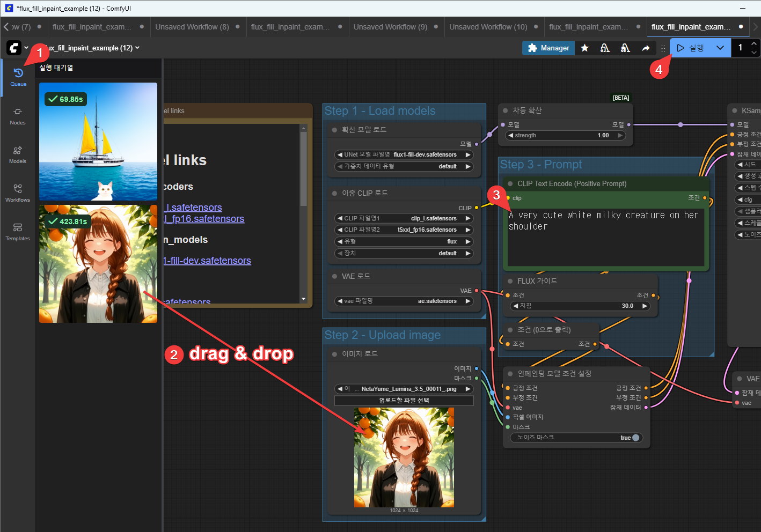
Task: Open the UNet 모델 파일명 model selector
Action: pos(404,154)
